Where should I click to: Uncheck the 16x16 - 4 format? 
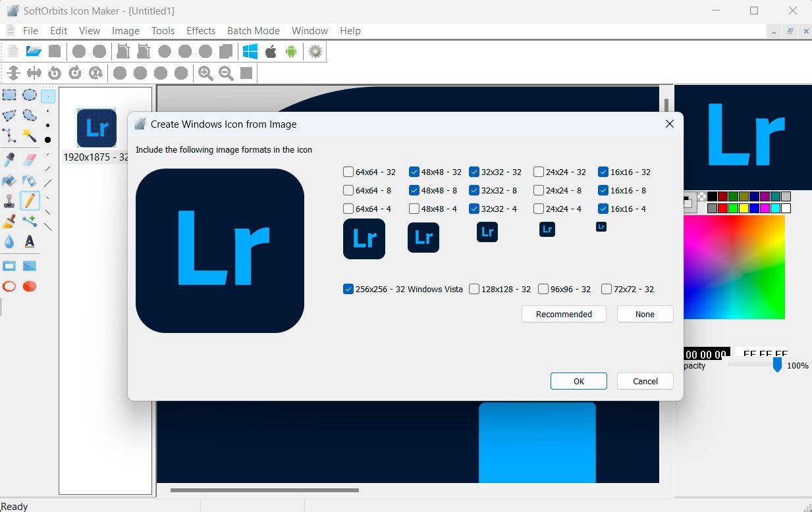coord(603,209)
